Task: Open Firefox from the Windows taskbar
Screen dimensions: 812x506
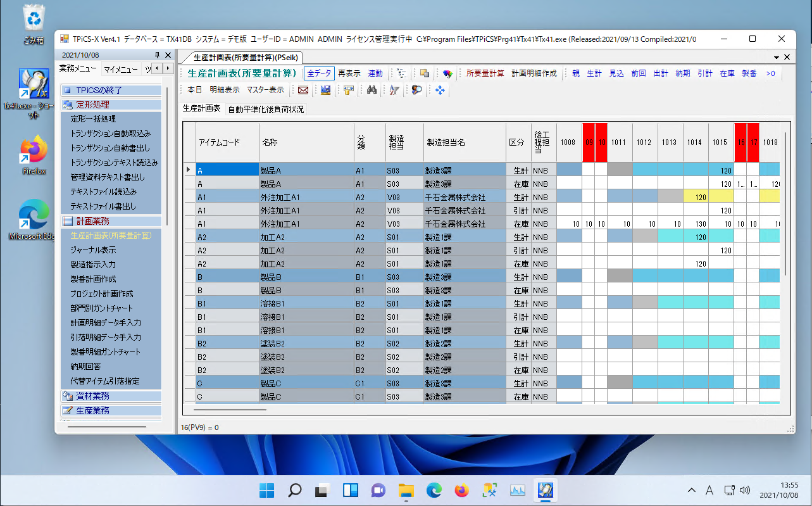Action: point(461,490)
